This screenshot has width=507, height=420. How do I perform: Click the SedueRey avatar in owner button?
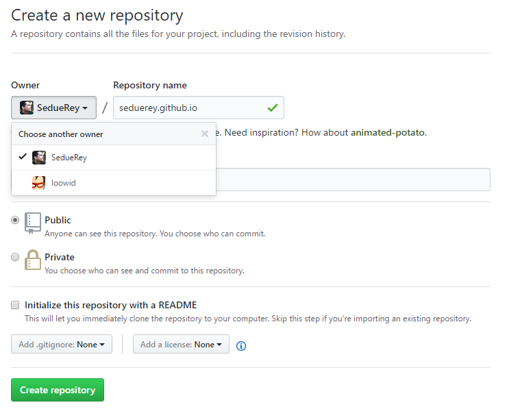pyautogui.click(x=27, y=108)
